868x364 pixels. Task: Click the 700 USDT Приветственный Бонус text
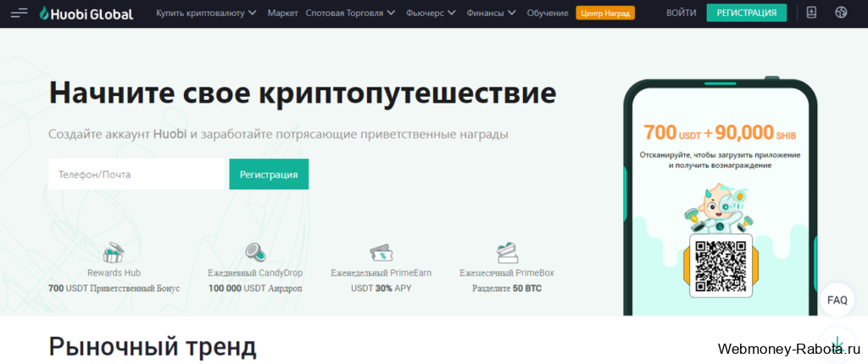click(x=114, y=288)
